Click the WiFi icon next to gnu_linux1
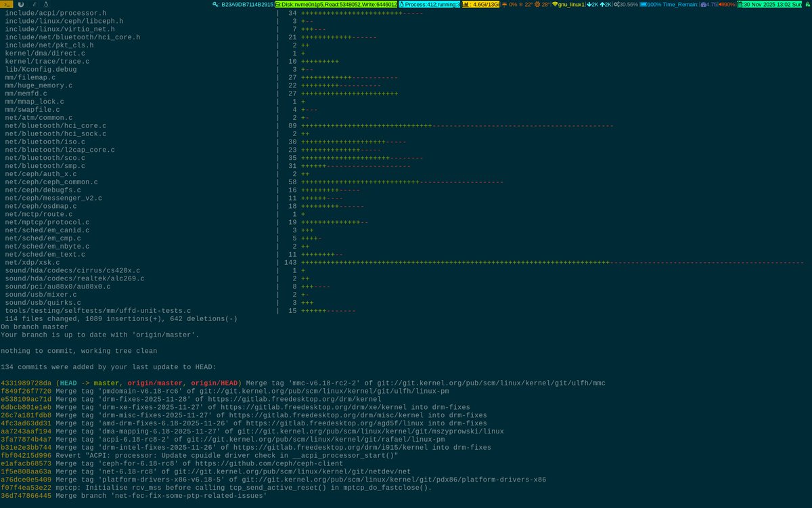812x508 pixels. coord(555,5)
